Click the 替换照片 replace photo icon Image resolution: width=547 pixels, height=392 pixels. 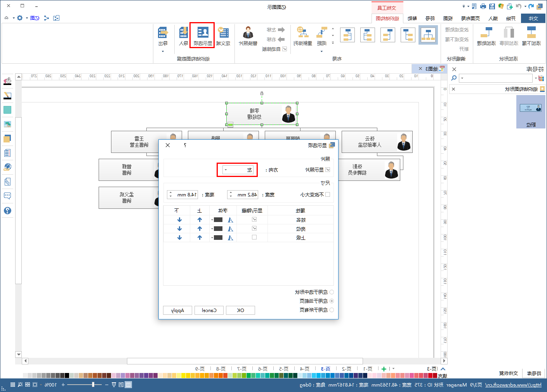248,33
